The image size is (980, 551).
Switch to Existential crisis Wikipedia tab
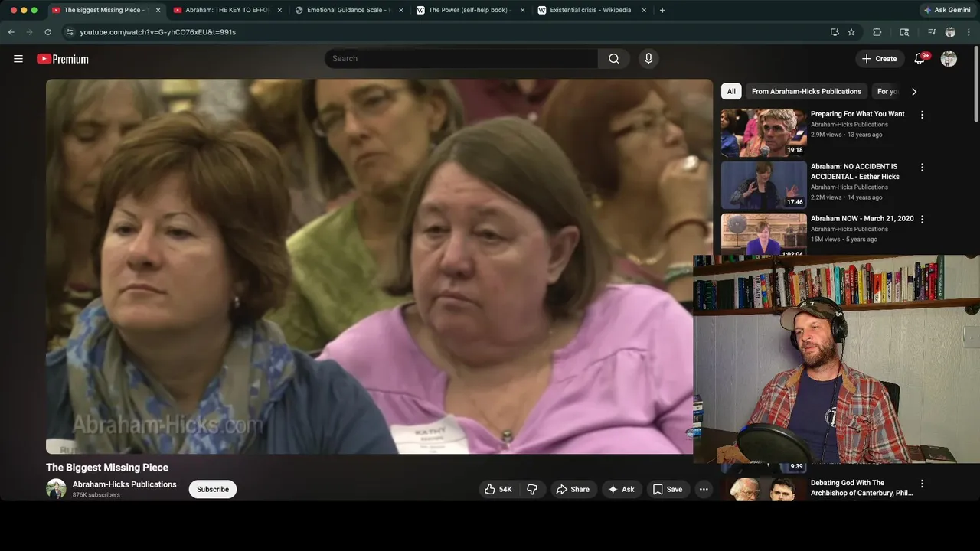click(x=590, y=10)
